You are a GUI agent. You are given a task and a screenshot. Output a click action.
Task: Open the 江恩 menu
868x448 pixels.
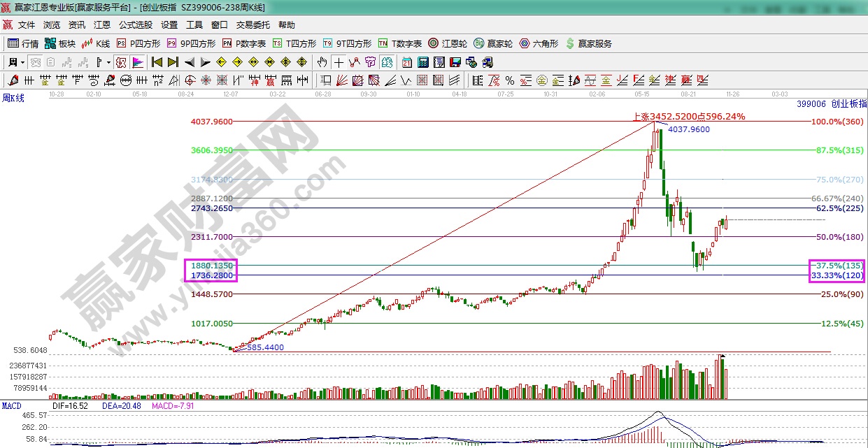102,24
